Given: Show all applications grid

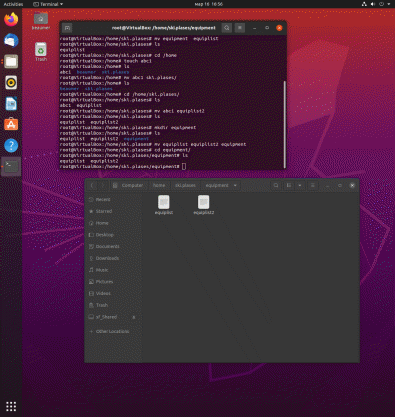Looking at the screenshot, I should pos(11,406).
